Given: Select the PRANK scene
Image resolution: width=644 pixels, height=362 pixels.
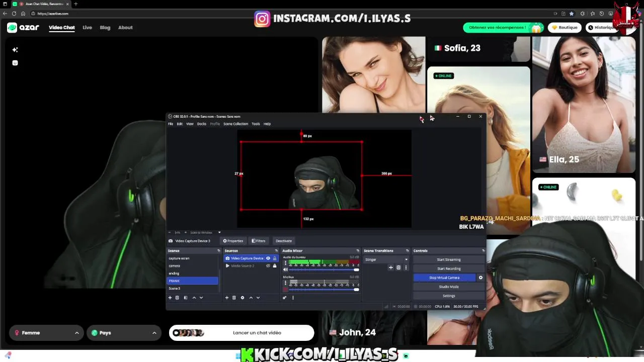Looking at the screenshot, I should pyautogui.click(x=193, y=281).
